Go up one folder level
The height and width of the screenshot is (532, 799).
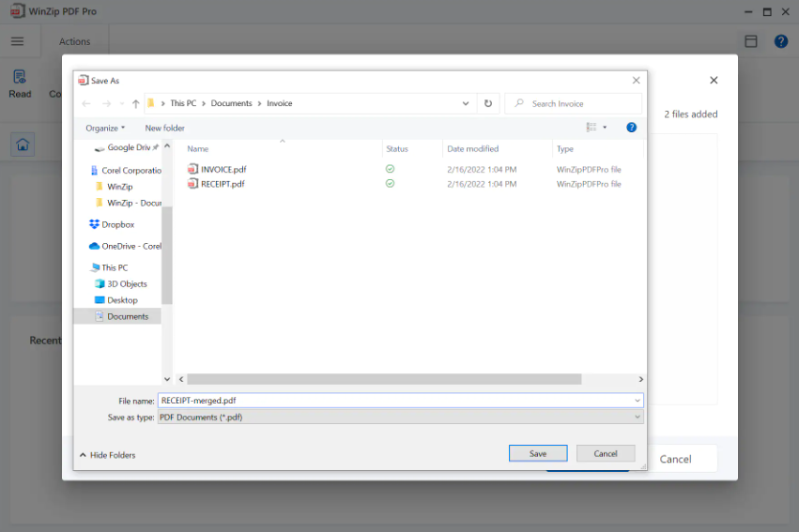coord(135,104)
